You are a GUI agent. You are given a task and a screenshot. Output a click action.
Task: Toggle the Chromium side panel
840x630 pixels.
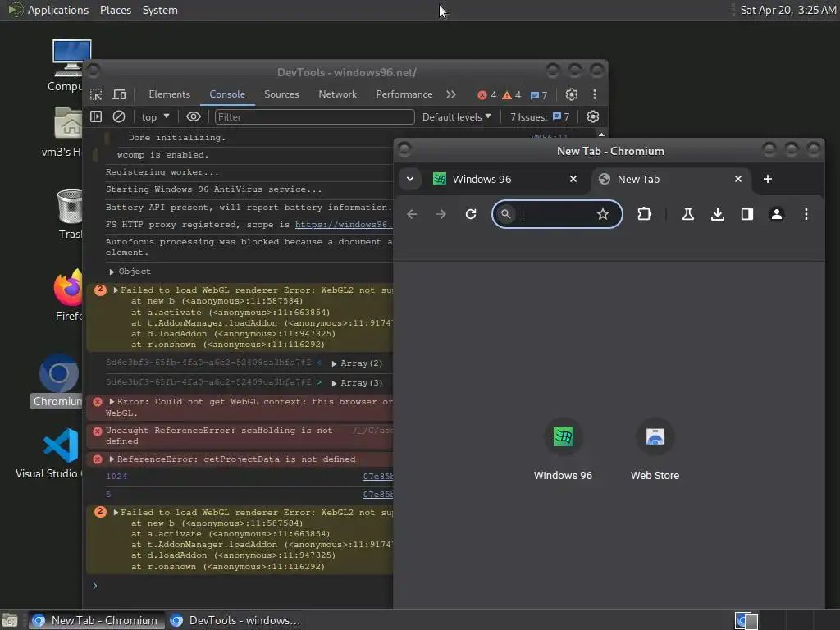pos(746,214)
